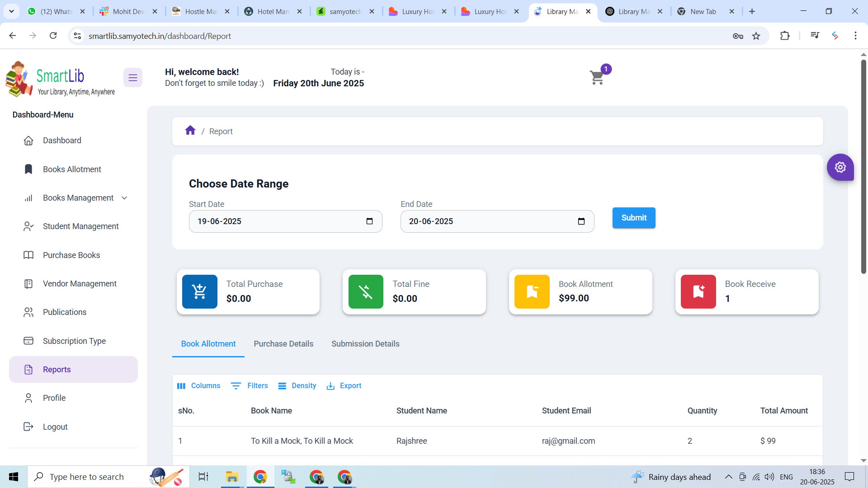Click the Submit button

(633, 218)
